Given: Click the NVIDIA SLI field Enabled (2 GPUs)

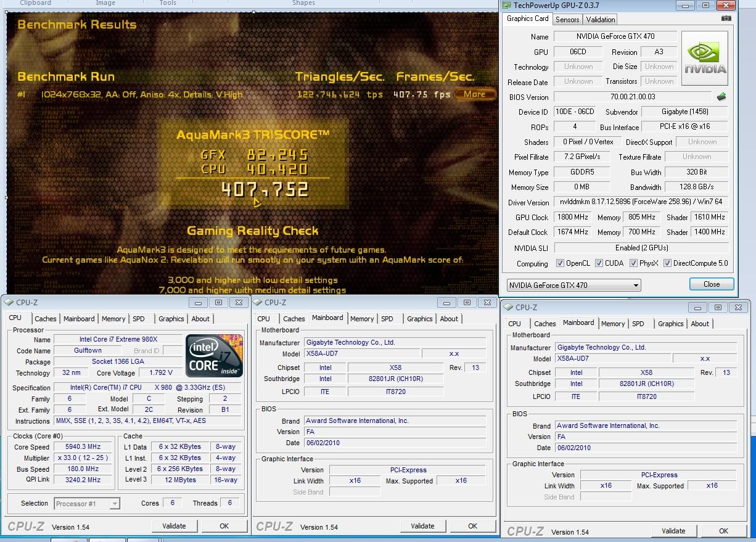Looking at the screenshot, I should click(641, 248).
